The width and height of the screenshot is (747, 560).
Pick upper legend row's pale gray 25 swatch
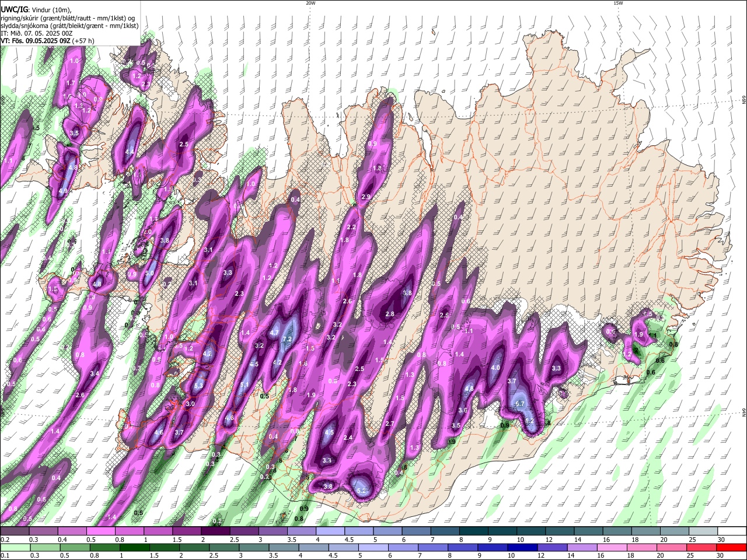point(703,531)
